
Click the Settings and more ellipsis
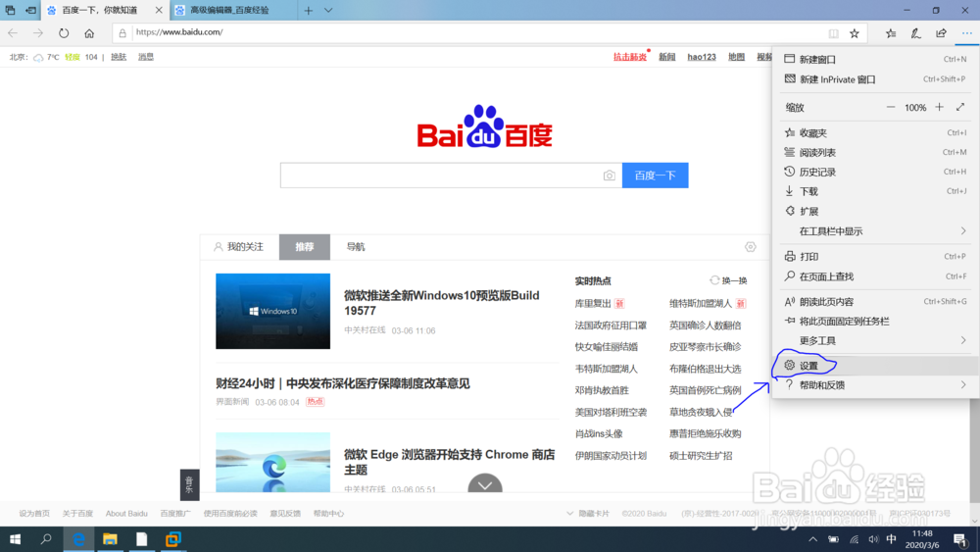click(x=967, y=33)
